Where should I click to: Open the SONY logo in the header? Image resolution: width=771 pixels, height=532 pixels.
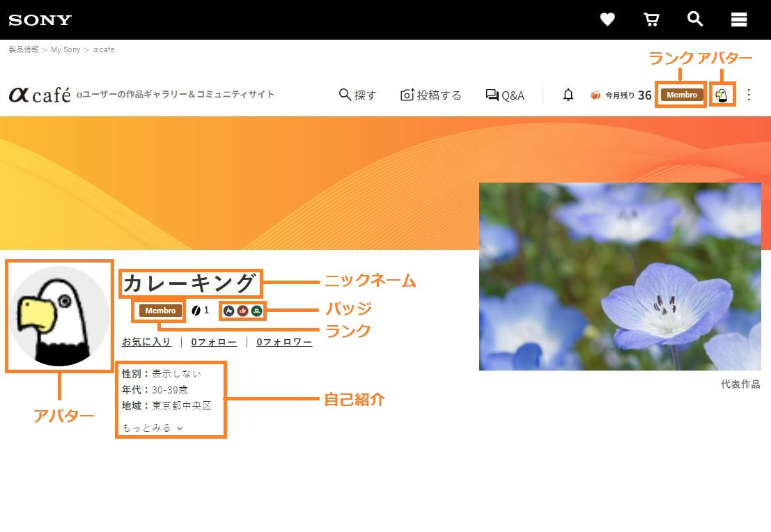40,19
